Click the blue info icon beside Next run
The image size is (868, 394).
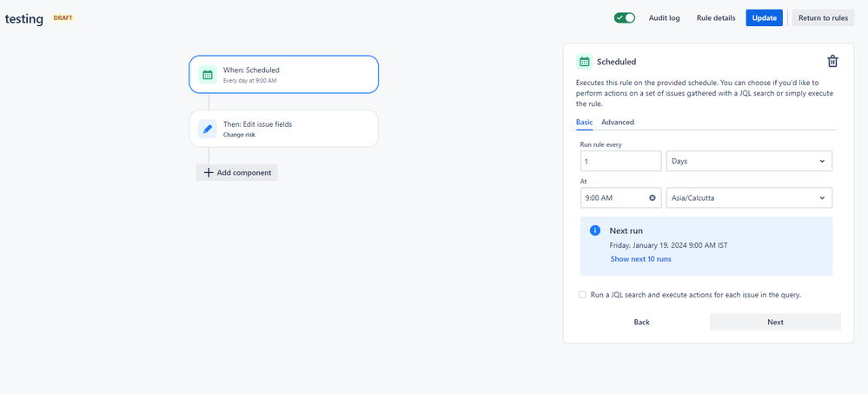tap(595, 230)
